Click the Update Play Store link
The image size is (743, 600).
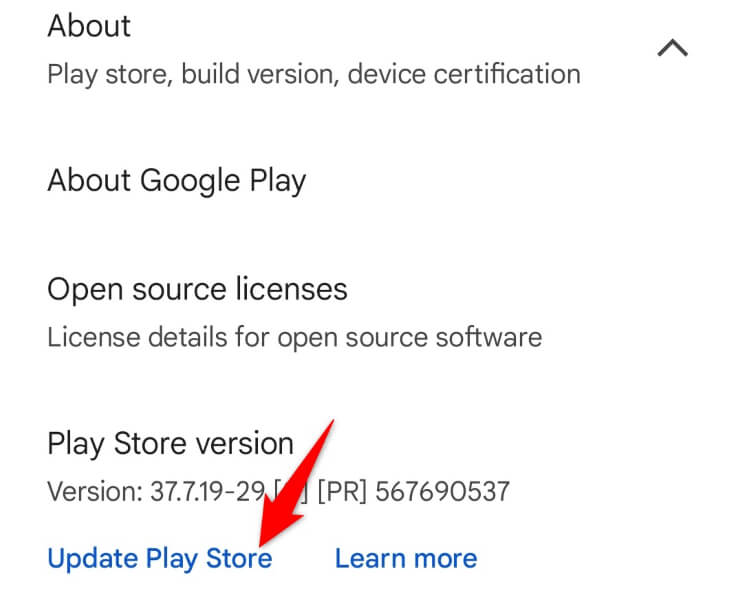[159, 557]
